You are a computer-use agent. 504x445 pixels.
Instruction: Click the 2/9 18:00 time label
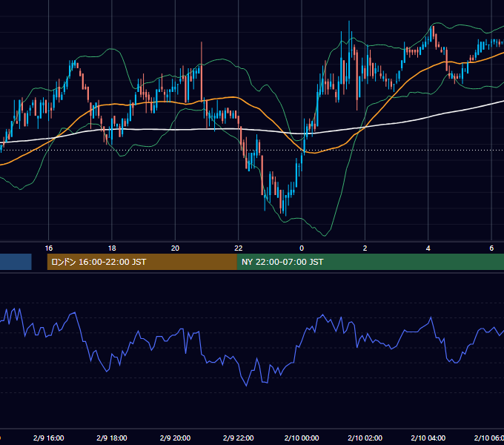point(112,438)
